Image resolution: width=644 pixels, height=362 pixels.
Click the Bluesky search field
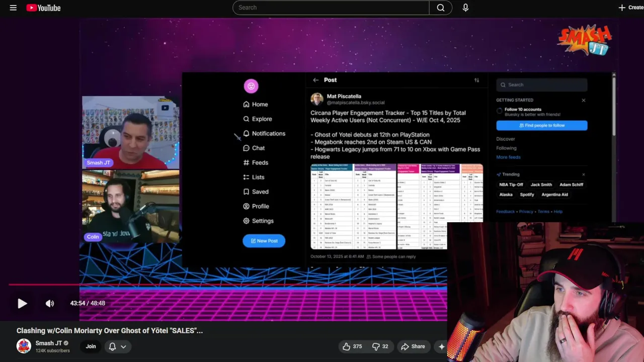(x=541, y=85)
